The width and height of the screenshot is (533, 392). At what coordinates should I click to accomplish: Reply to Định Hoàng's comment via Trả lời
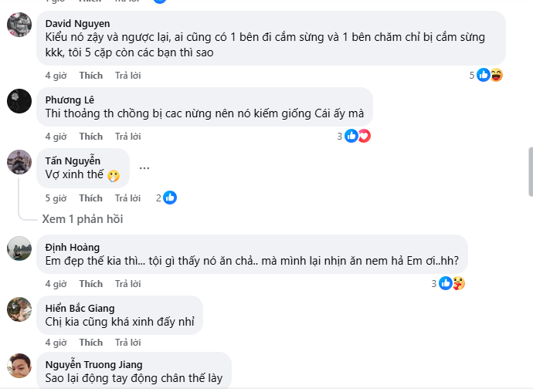pyautogui.click(x=127, y=284)
